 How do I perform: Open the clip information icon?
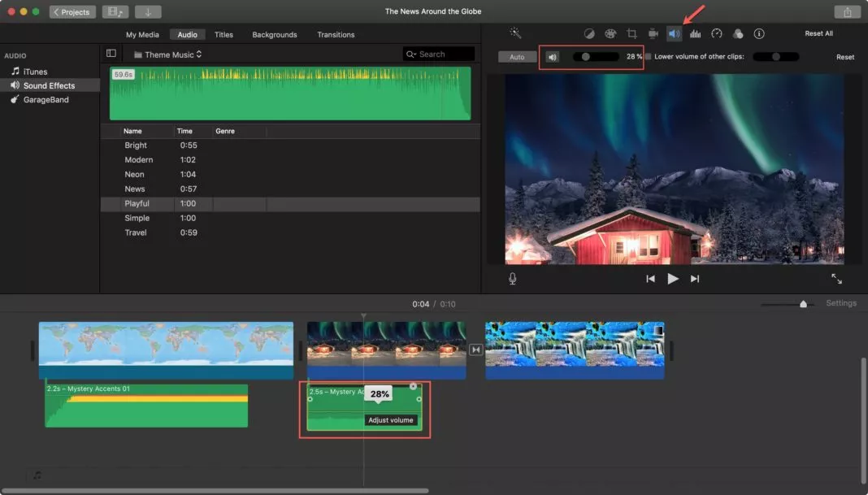point(759,34)
